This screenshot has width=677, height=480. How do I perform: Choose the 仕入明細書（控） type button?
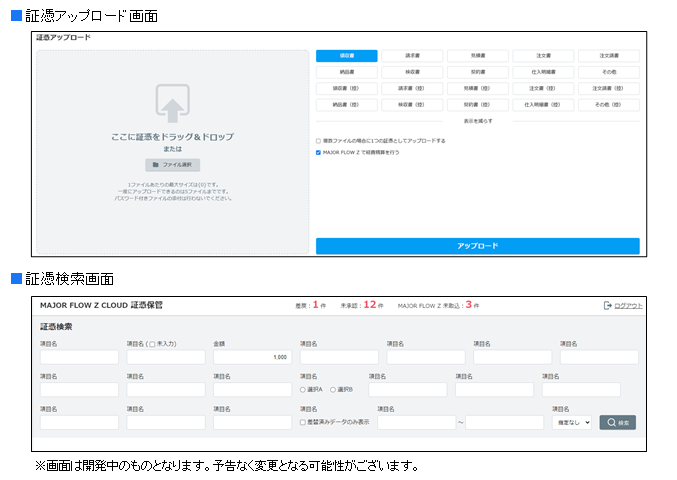point(544,105)
